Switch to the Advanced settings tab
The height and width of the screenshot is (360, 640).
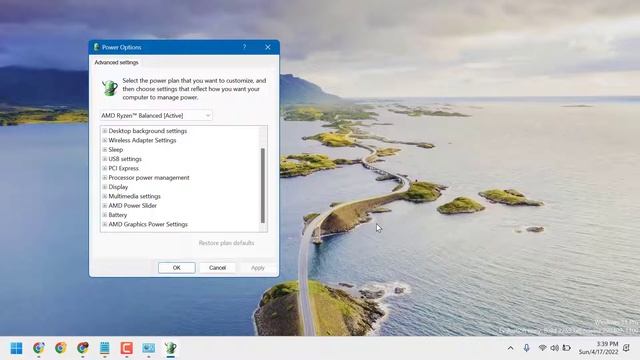tap(116, 62)
